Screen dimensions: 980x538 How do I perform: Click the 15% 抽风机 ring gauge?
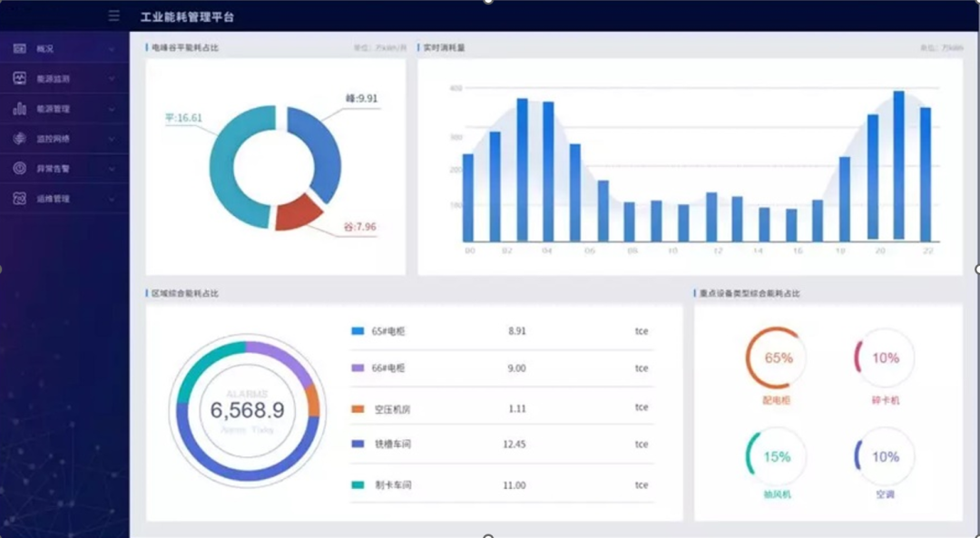click(777, 456)
